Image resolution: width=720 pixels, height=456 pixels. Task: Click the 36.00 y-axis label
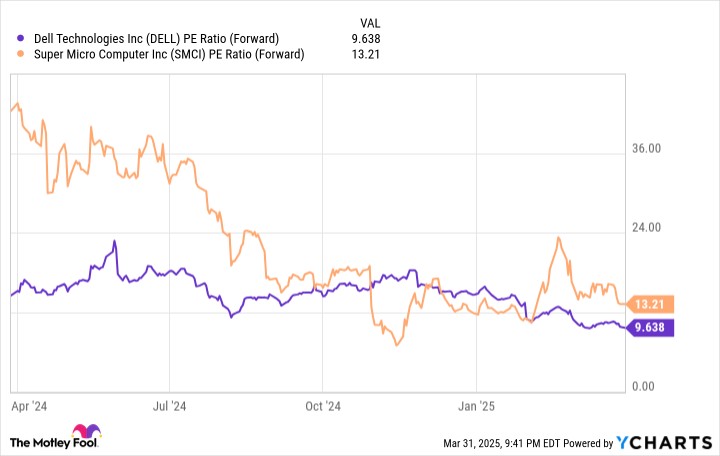[x=647, y=150]
